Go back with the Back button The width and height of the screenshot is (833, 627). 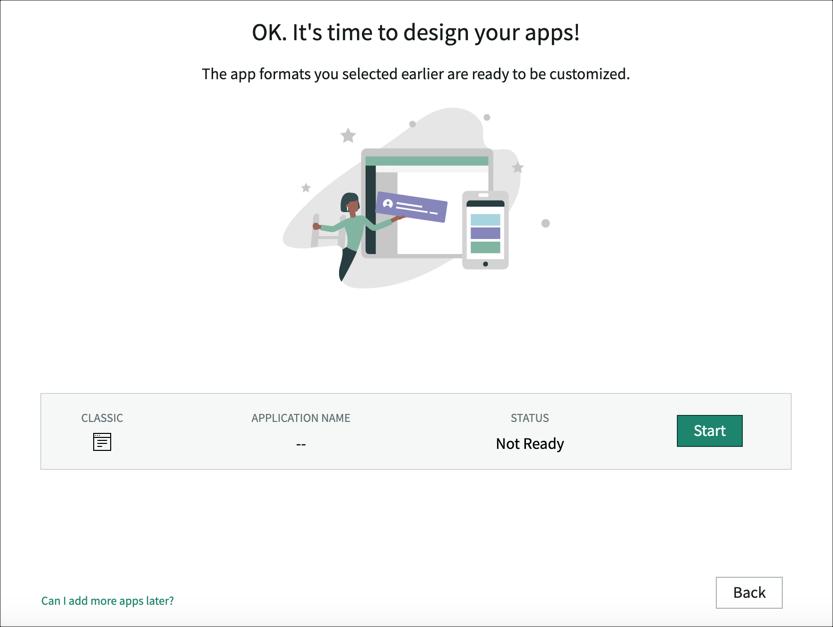[x=749, y=592]
